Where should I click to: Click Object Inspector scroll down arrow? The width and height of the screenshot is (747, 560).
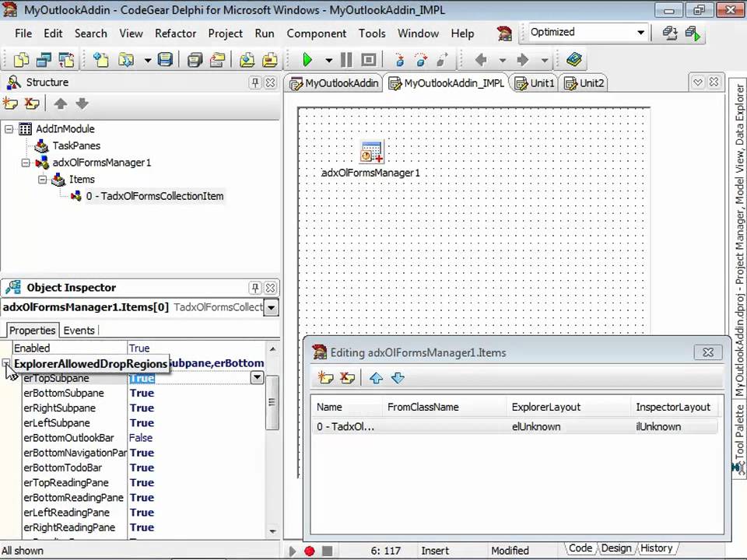(272, 531)
